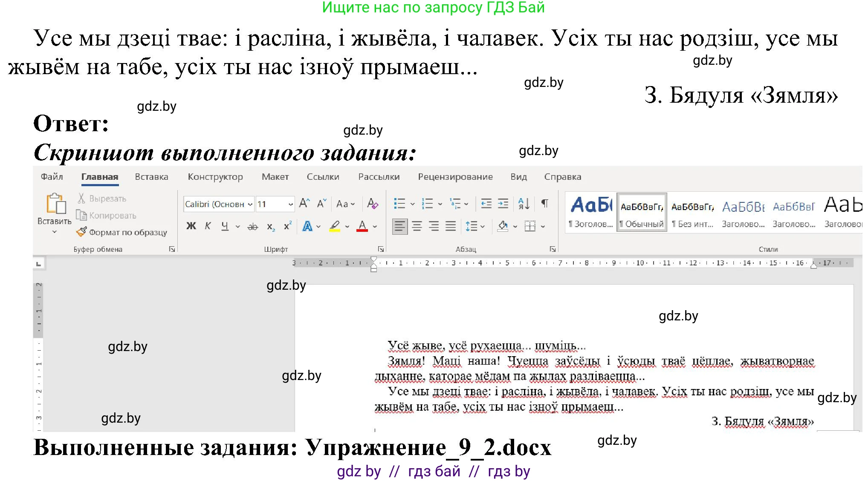Apply italic (К) formatting

(x=208, y=226)
